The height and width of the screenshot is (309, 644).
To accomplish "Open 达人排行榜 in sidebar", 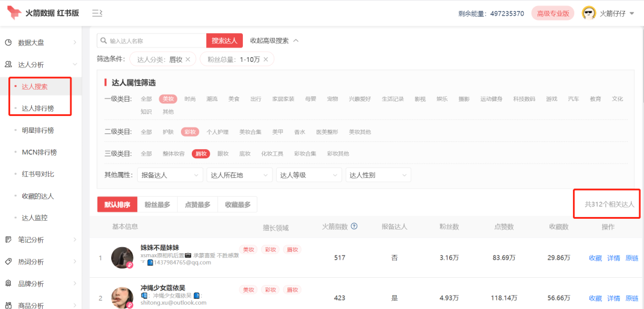I will point(38,108).
